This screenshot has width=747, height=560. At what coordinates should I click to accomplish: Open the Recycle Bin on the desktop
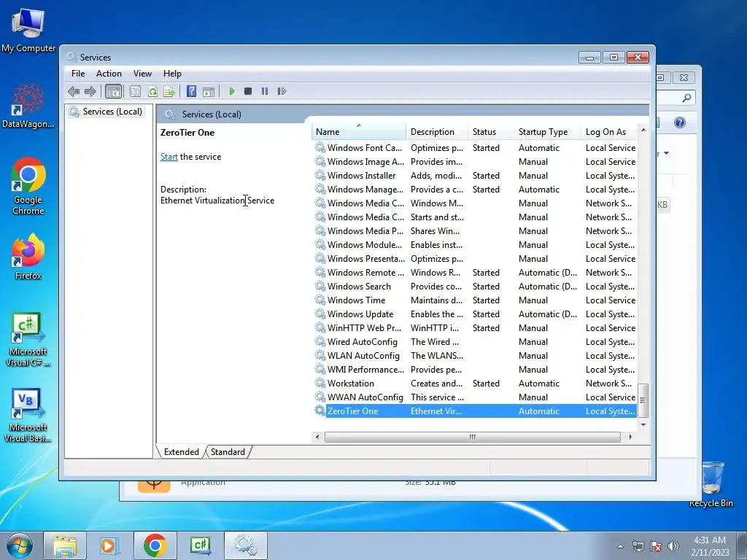tap(711, 484)
